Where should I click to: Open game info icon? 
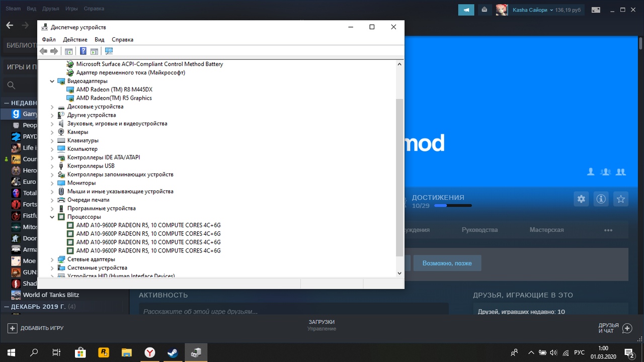coord(601,199)
